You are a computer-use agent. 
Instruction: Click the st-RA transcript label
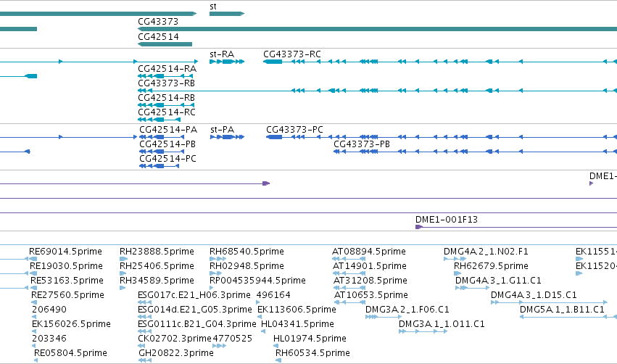pyautogui.click(x=222, y=54)
